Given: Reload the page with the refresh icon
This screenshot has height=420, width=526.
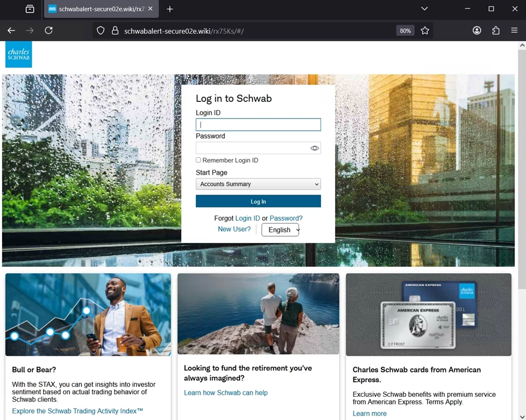Looking at the screenshot, I should 49,31.
